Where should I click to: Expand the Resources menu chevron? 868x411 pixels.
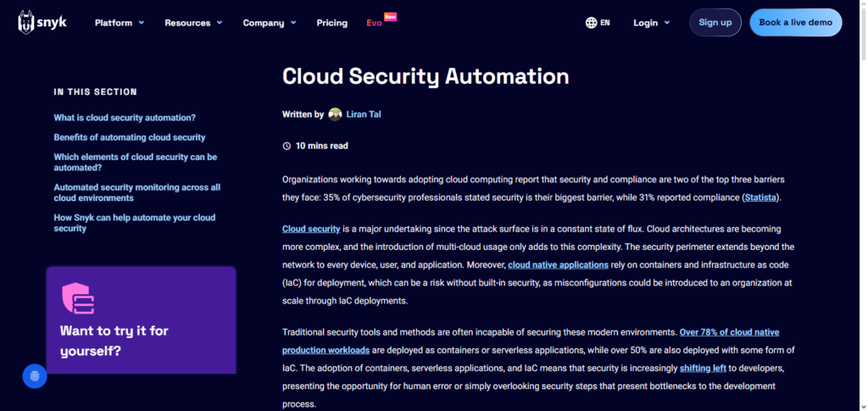(x=220, y=23)
